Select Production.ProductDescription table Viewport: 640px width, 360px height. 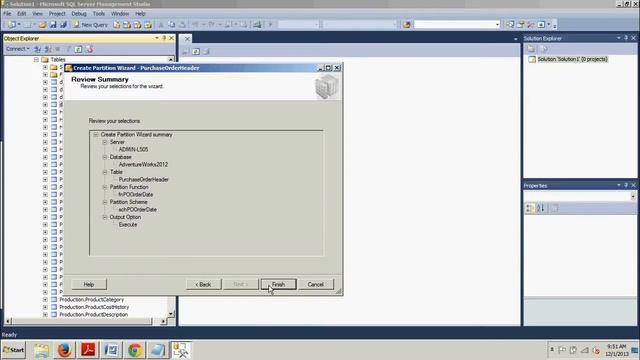tap(93, 315)
